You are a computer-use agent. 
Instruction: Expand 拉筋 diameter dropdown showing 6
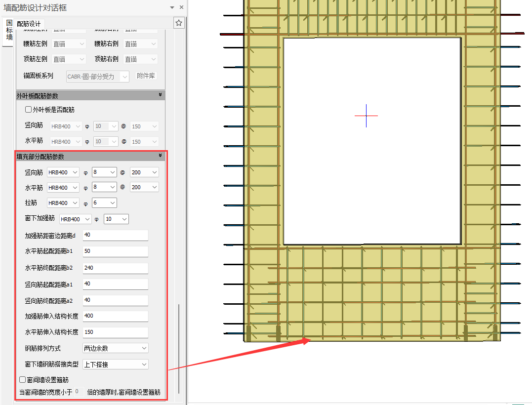click(104, 203)
